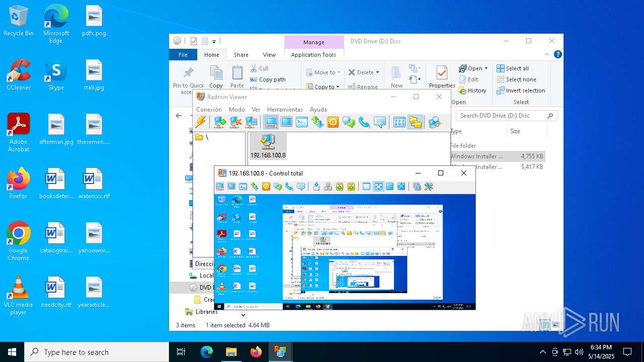Viewport: 644px width, 362px height.
Task: Select the VLC media player desktop icon
Action: (19, 296)
